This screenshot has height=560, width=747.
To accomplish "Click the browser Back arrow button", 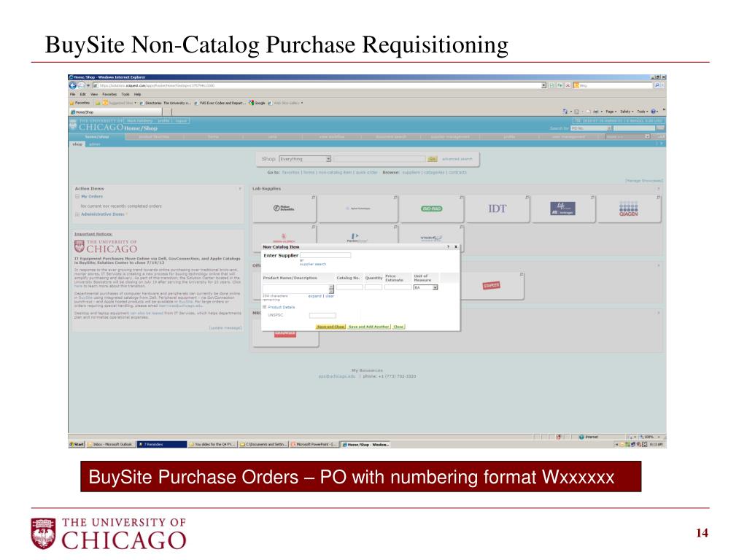I will tap(73, 85).
